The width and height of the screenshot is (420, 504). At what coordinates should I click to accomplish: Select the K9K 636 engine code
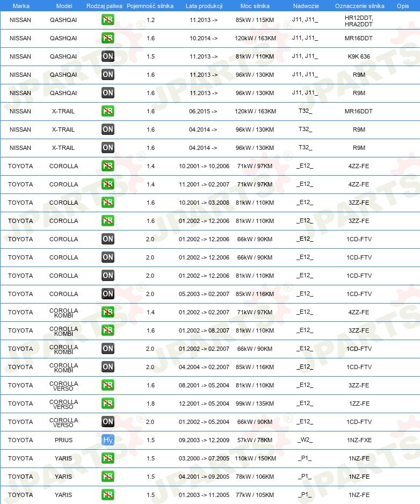coord(359,56)
